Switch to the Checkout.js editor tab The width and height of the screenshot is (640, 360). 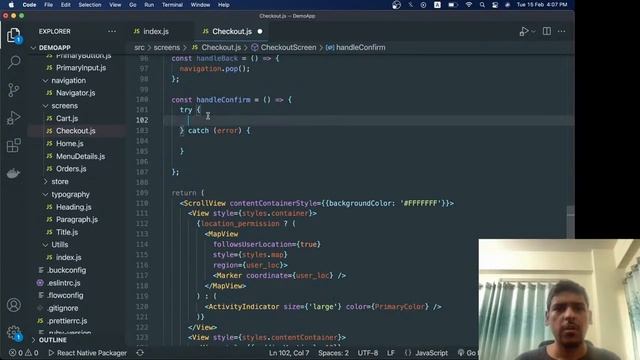(x=232, y=31)
